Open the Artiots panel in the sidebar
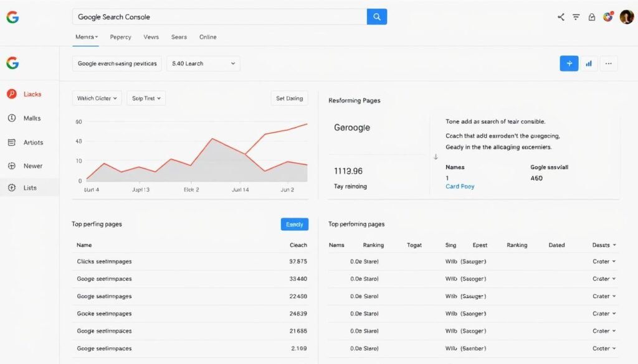The image size is (638, 364). pos(30,142)
